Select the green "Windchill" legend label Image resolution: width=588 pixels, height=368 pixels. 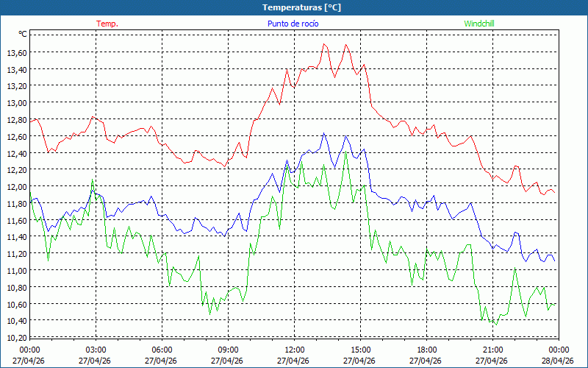479,24
